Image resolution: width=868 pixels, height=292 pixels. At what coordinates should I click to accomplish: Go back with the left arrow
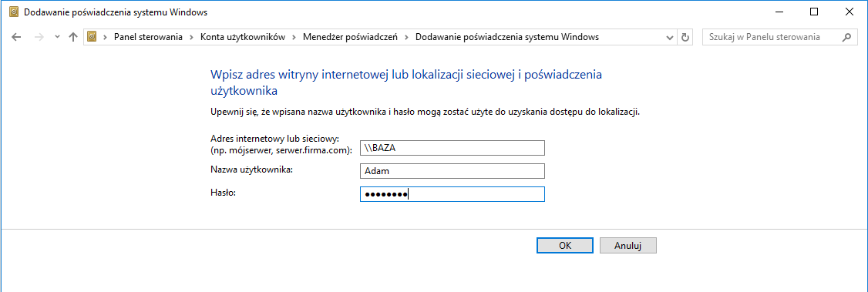[x=17, y=37]
